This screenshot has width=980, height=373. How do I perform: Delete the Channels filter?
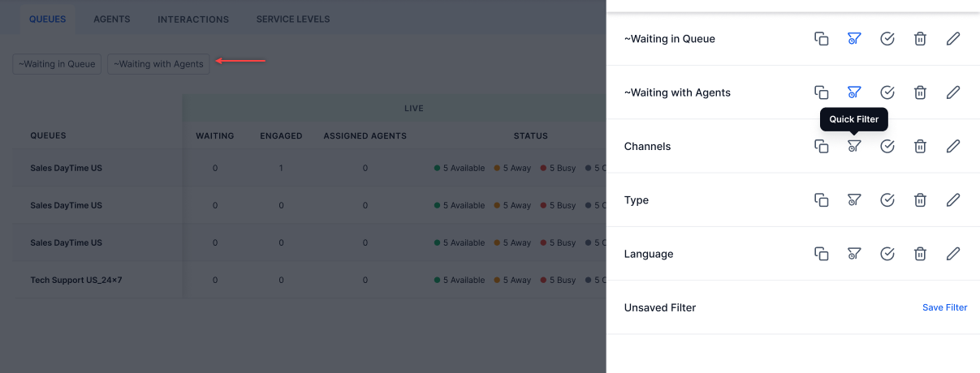click(x=920, y=146)
